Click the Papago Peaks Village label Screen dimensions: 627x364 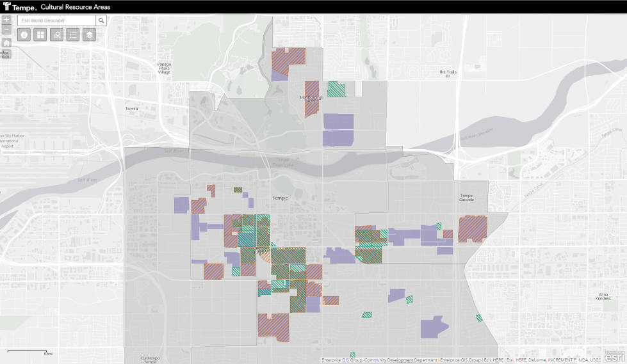point(165,68)
